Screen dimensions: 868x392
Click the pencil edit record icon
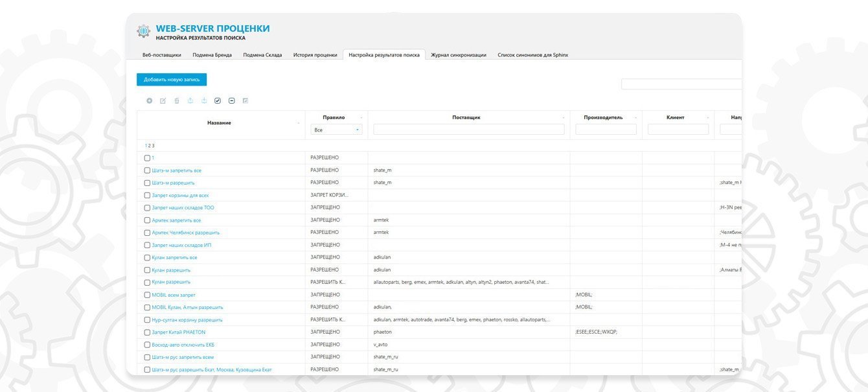click(163, 100)
